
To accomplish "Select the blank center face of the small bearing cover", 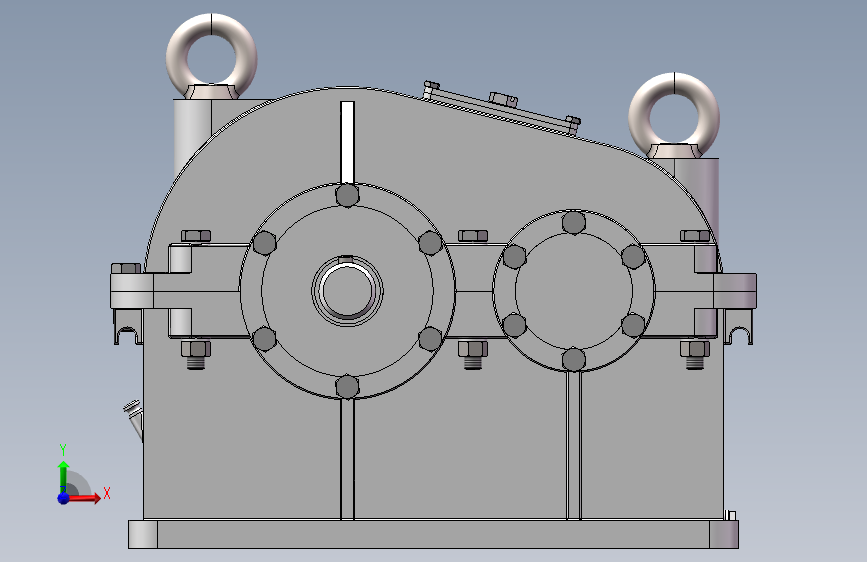I will click(573, 291).
